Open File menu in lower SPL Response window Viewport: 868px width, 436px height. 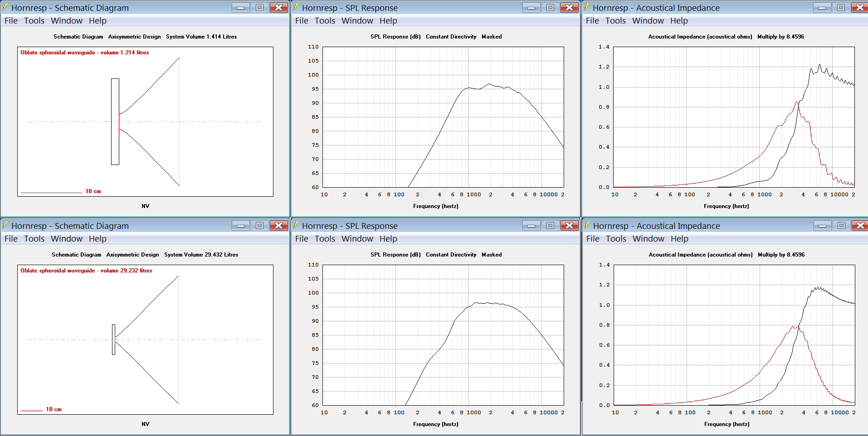click(x=302, y=239)
